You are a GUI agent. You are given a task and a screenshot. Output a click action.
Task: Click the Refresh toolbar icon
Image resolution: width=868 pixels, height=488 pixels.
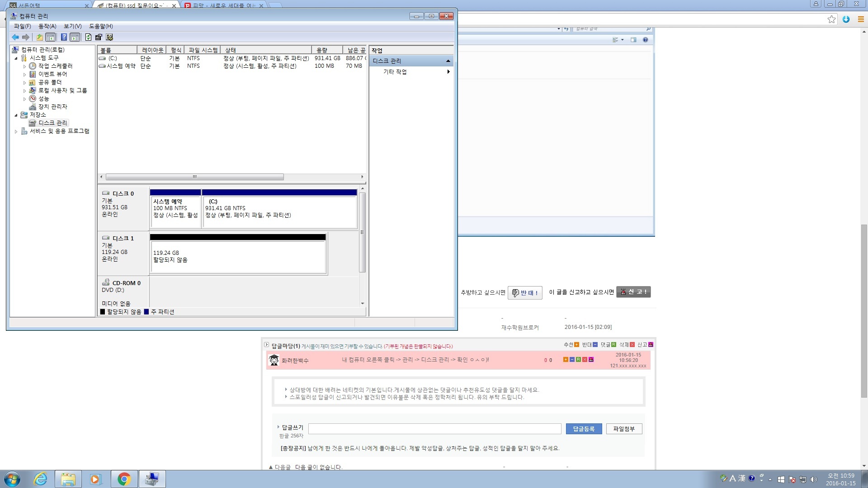tap(88, 37)
